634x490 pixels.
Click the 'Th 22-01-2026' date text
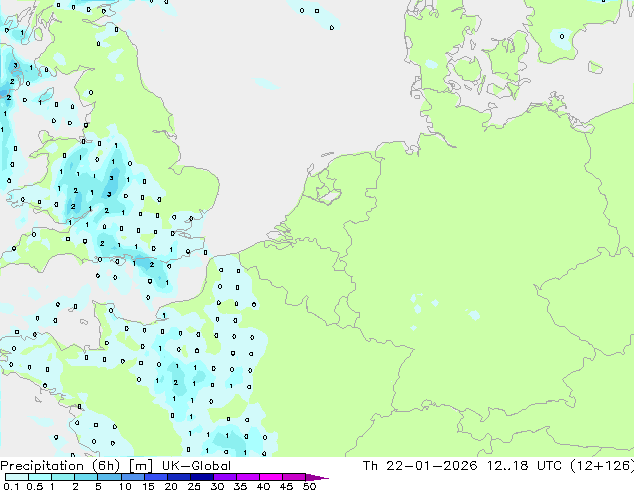(x=420, y=466)
